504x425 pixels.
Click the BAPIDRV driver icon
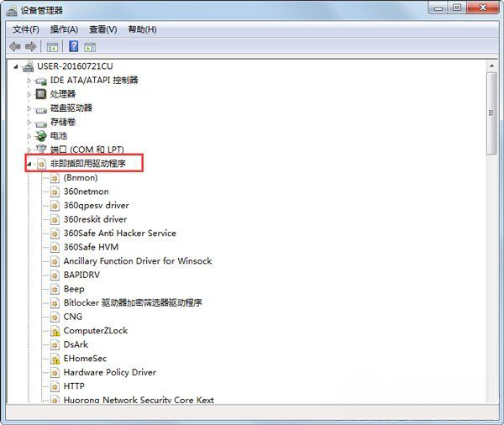tap(55, 275)
